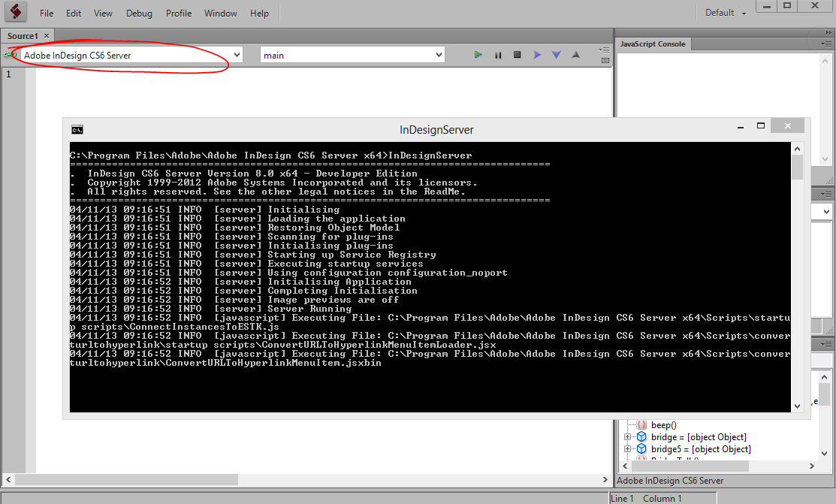Image resolution: width=836 pixels, height=504 pixels.
Task: Open the Data Browser panel flyout menu icon
Action: pos(826,345)
